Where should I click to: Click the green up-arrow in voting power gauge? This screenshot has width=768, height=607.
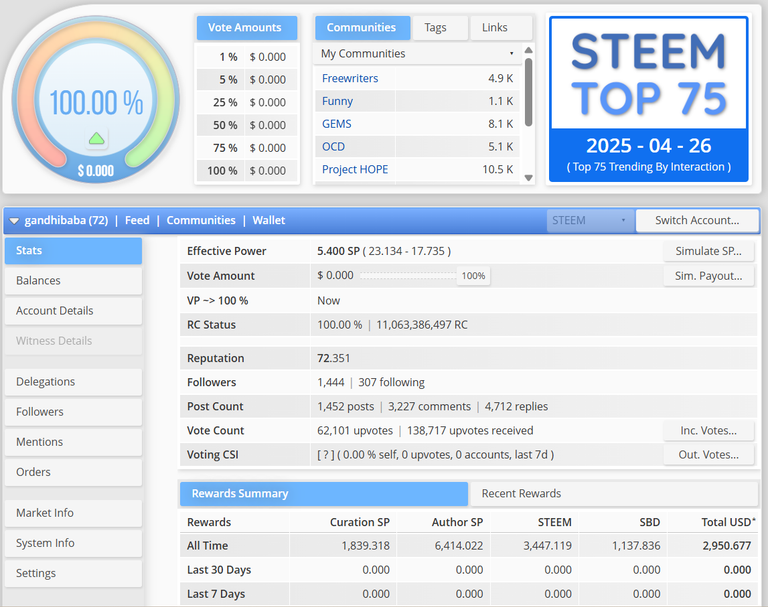[96, 139]
